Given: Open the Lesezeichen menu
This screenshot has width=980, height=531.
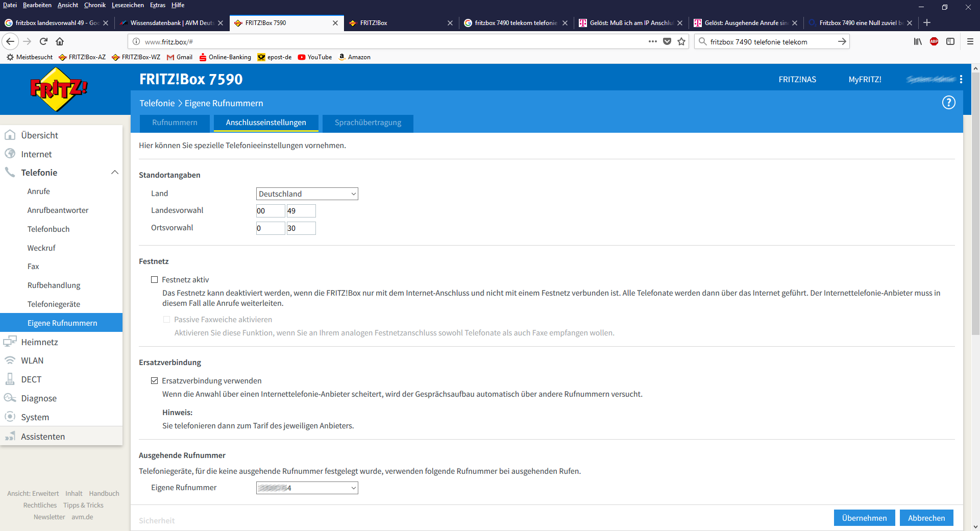Looking at the screenshot, I should click(x=128, y=5).
